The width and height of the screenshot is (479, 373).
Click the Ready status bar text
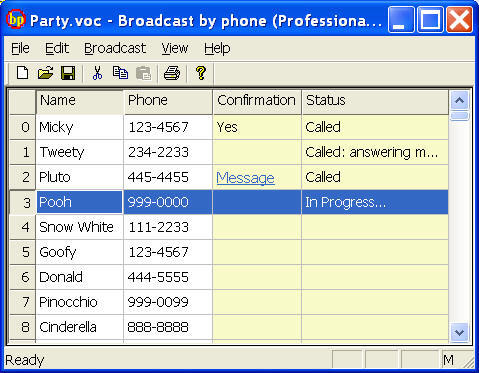[x=25, y=360]
